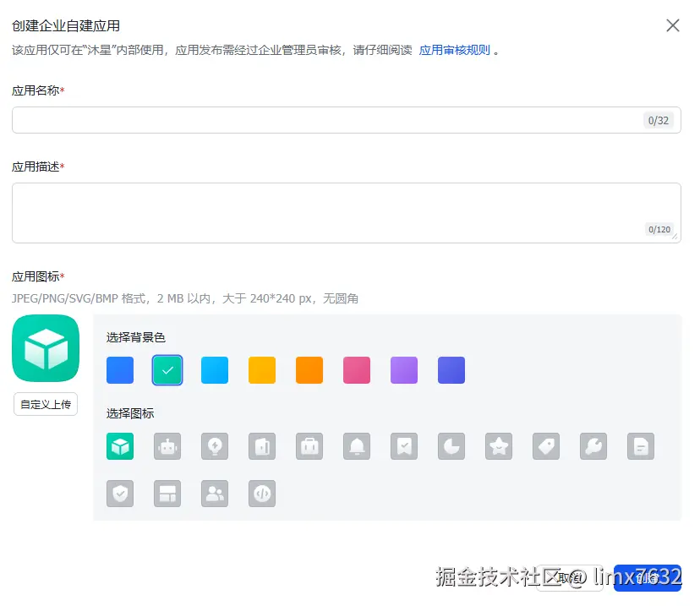This screenshot has height=606, width=700.
Task: Open the 应用审核规则 link
Action: [455, 50]
